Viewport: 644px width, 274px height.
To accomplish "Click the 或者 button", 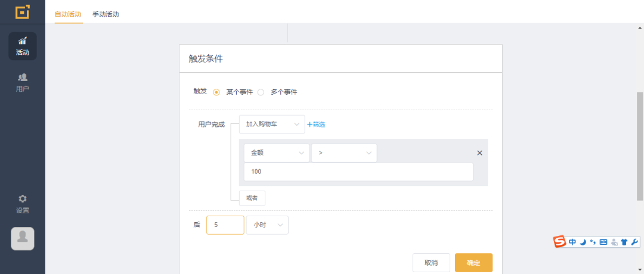I will [252, 198].
